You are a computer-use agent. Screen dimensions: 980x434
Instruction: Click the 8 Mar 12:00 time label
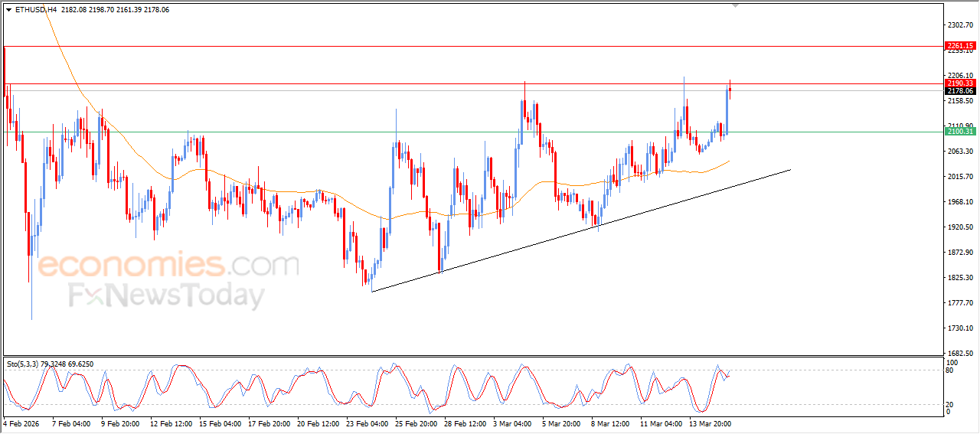611,423
